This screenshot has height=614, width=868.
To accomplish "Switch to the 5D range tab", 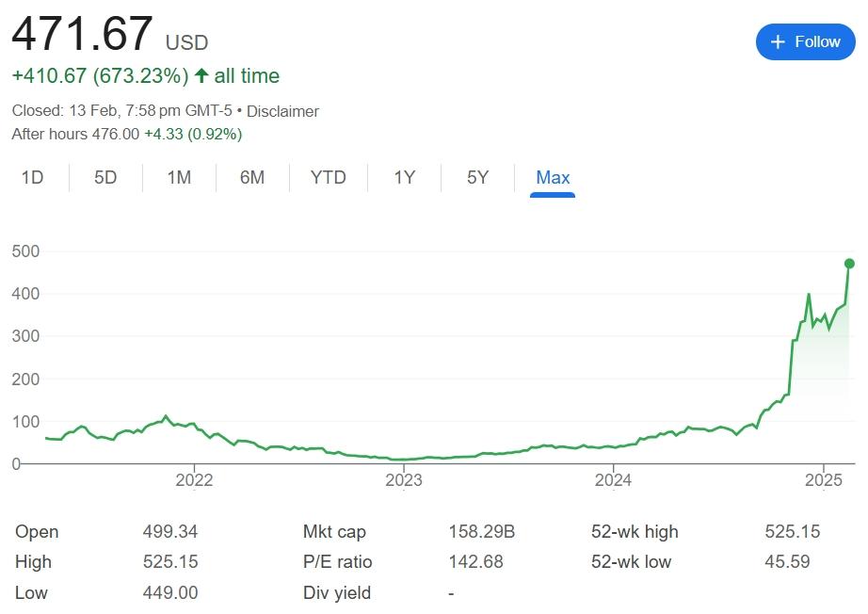I will pos(105,177).
